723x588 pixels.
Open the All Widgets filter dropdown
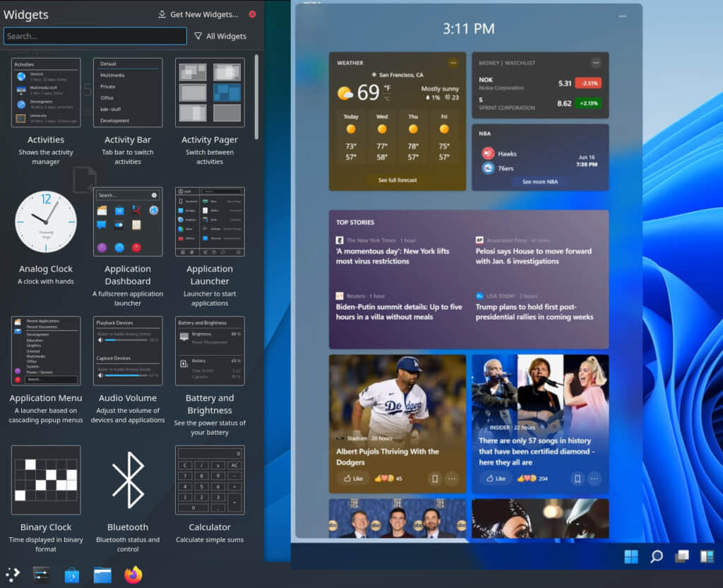click(x=220, y=36)
